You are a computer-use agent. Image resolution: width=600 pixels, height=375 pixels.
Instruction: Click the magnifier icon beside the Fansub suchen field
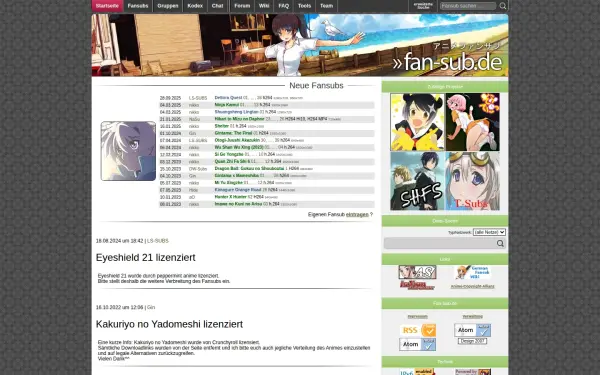tap(503, 6)
